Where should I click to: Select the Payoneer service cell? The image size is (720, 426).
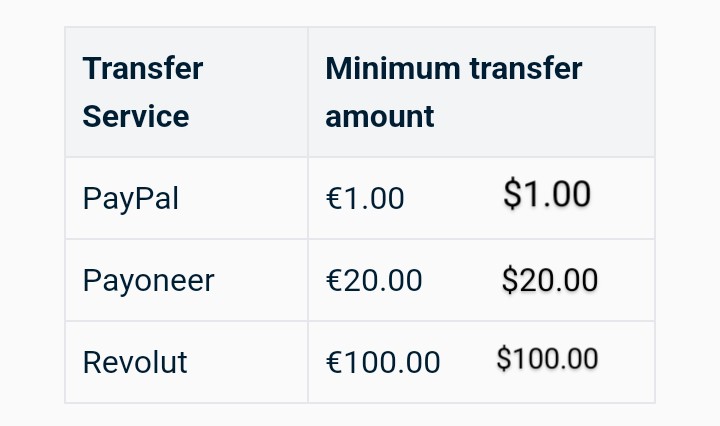(186, 280)
